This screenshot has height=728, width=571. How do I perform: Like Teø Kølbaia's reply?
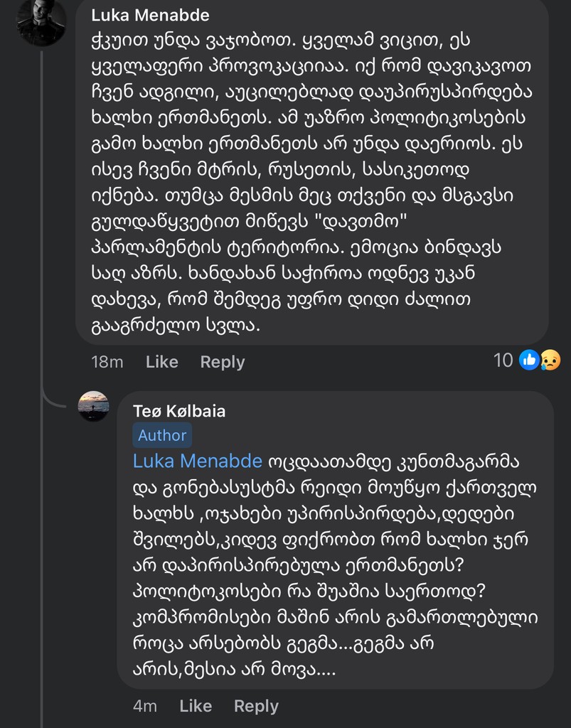(x=196, y=706)
